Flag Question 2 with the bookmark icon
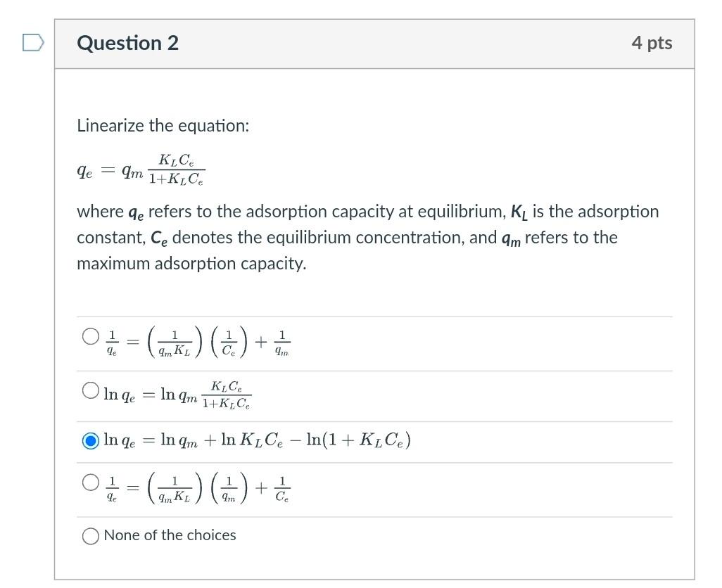Viewport: 722px width, 588px height. point(34,43)
